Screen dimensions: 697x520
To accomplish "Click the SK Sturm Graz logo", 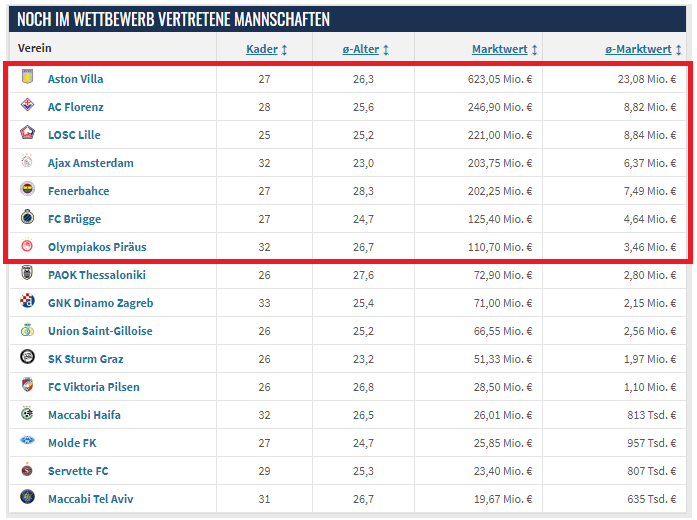I will [28, 357].
